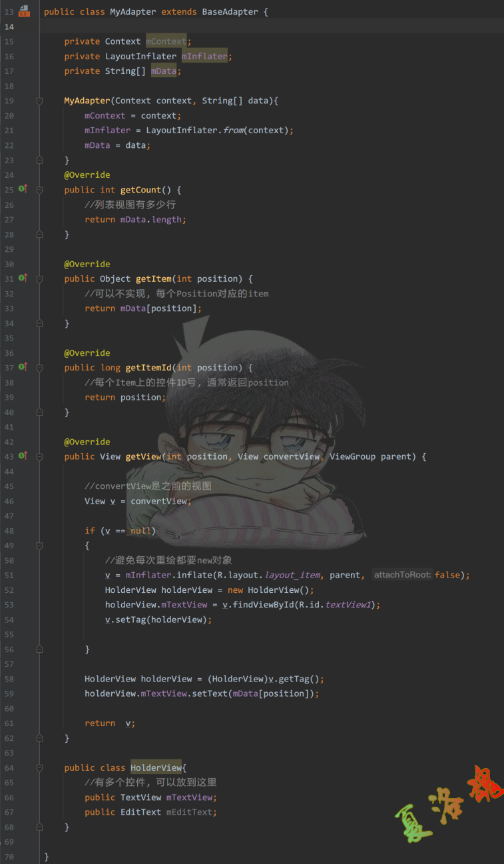Fold the getItemId method block
This screenshot has height=864, width=504.
tap(39, 368)
